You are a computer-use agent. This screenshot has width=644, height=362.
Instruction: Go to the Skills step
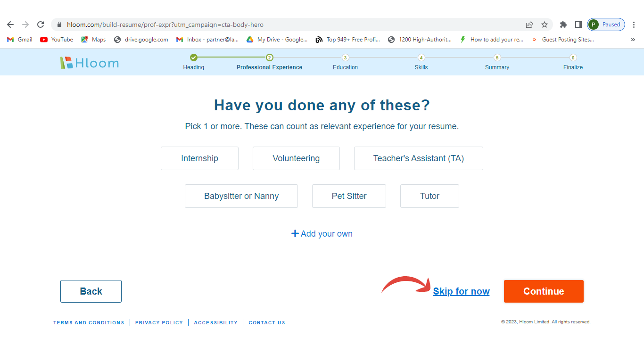[x=421, y=58]
